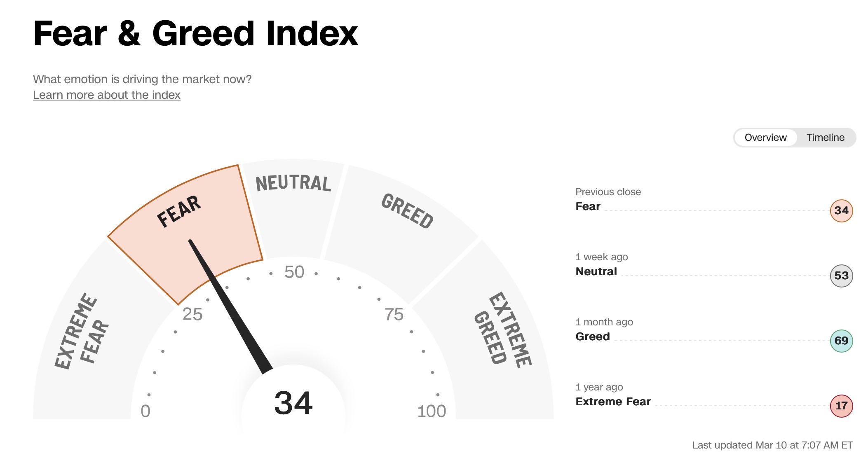Image resolution: width=868 pixels, height=472 pixels.
Task: Click the 'Extreme Fear' 1 year ago label
Action: coord(613,402)
